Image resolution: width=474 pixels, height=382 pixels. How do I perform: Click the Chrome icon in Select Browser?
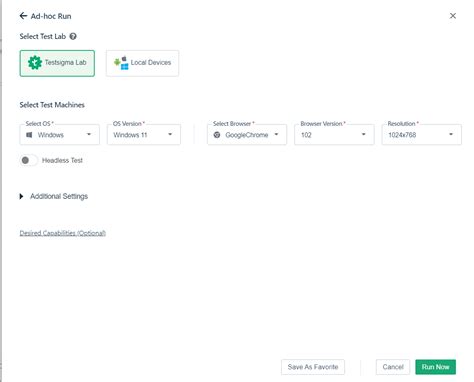point(217,135)
